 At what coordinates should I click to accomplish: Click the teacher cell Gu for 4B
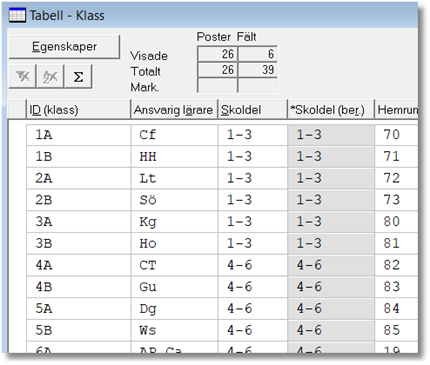(x=174, y=287)
